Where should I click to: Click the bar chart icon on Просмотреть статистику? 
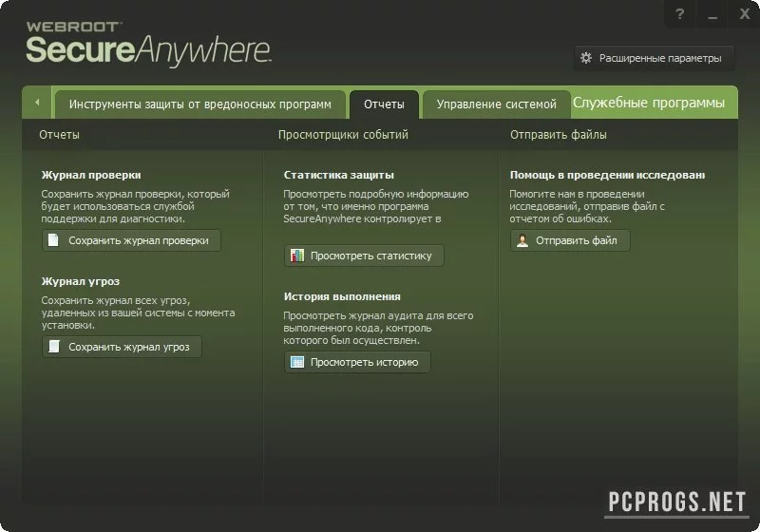(x=296, y=256)
